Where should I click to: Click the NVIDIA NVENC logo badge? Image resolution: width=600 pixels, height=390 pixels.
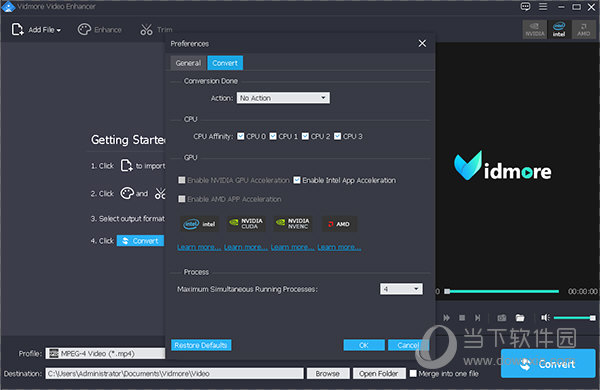pyautogui.click(x=292, y=224)
